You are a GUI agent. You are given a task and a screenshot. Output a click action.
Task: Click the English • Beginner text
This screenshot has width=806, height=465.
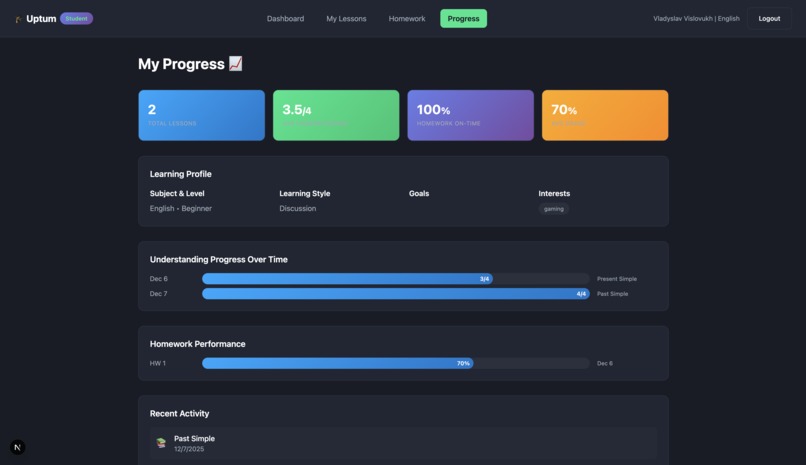180,208
